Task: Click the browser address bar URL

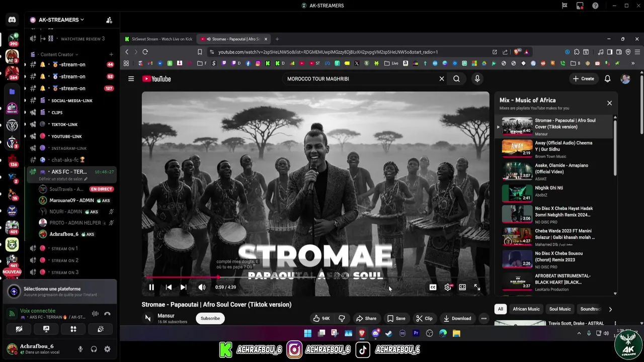Action: tap(328, 52)
